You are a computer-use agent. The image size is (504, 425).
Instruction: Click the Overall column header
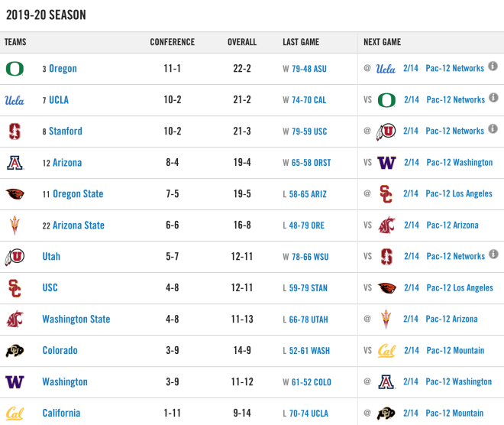242,42
